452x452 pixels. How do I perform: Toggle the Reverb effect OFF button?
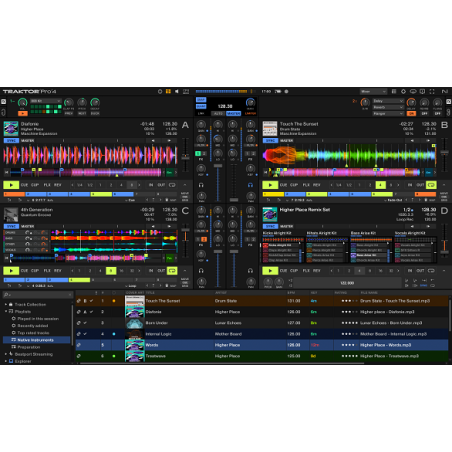(424, 114)
